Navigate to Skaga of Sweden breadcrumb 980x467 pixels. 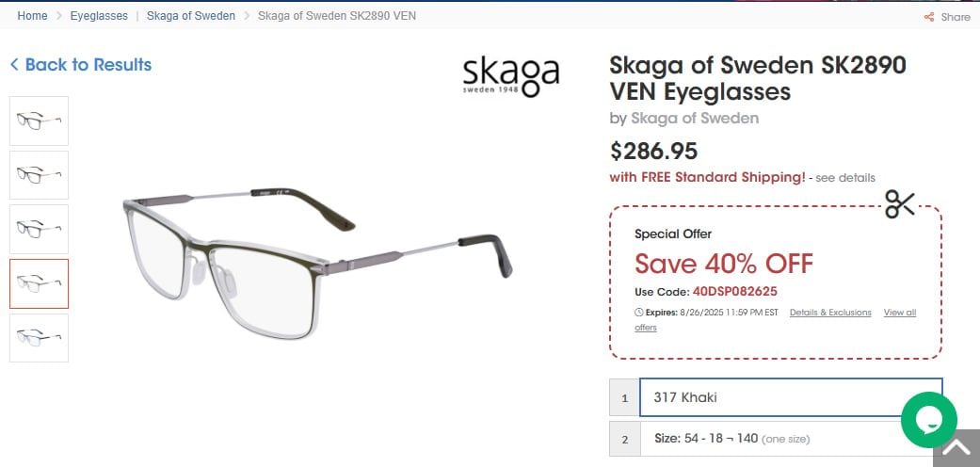(x=191, y=16)
